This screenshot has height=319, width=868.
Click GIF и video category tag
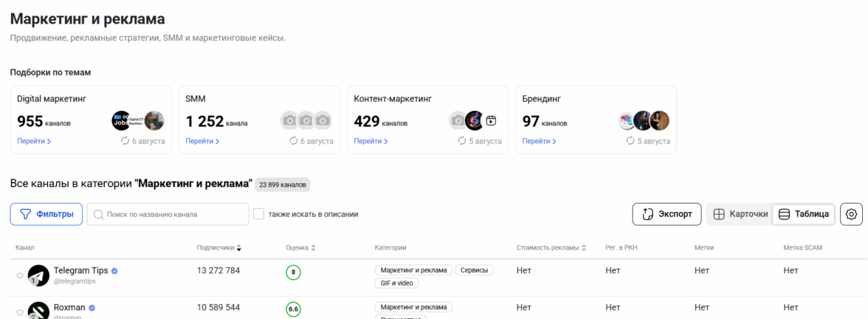(x=397, y=283)
